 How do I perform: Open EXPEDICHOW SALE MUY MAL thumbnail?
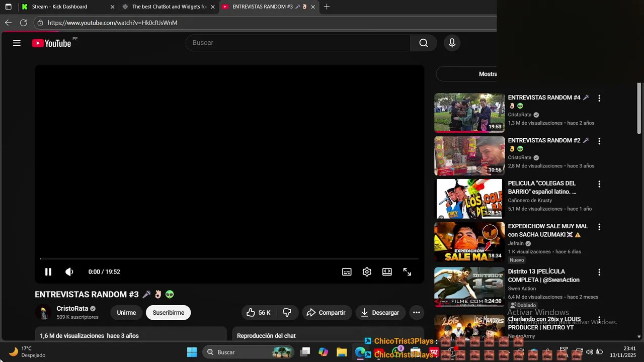469,241
